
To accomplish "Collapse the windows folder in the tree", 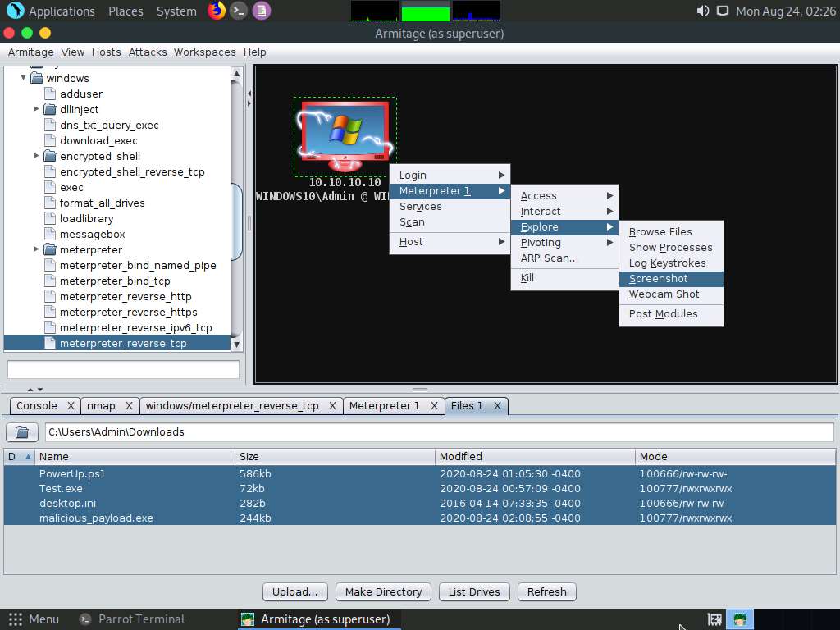I will pos(23,78).
